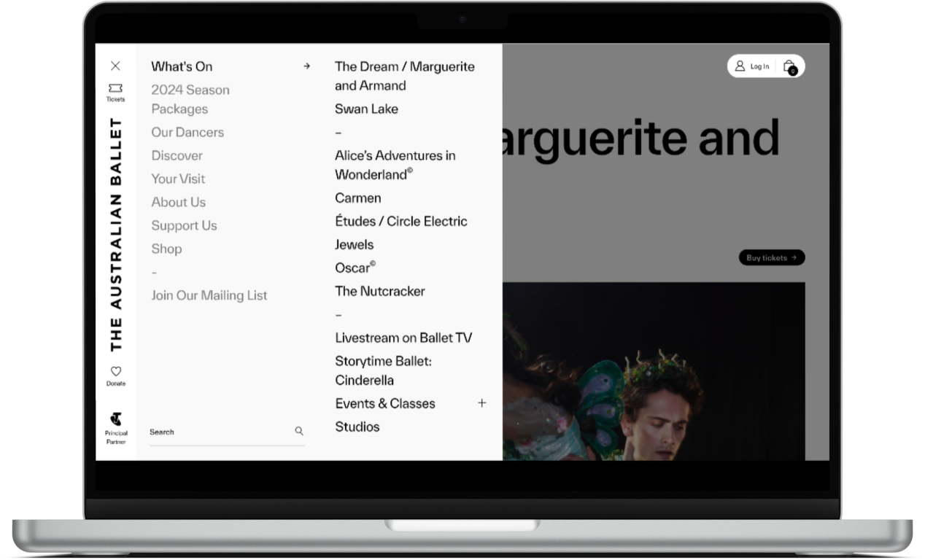Open The Dream / Marguerite and Armand
Image resolution: width=925 pixels, height=560 pixels.
[404, 76]
